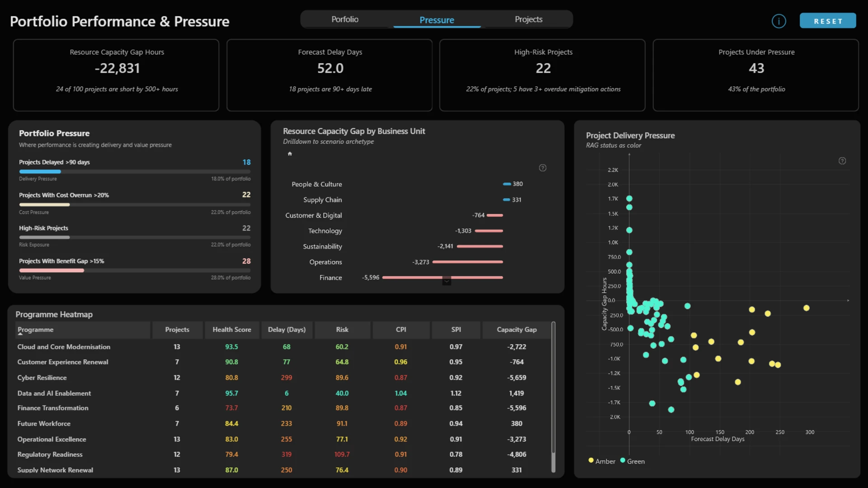Click "Regulatory Readiness" programme name
The height and width of the screenshot is (488, 868).
[x=50, y=455]
